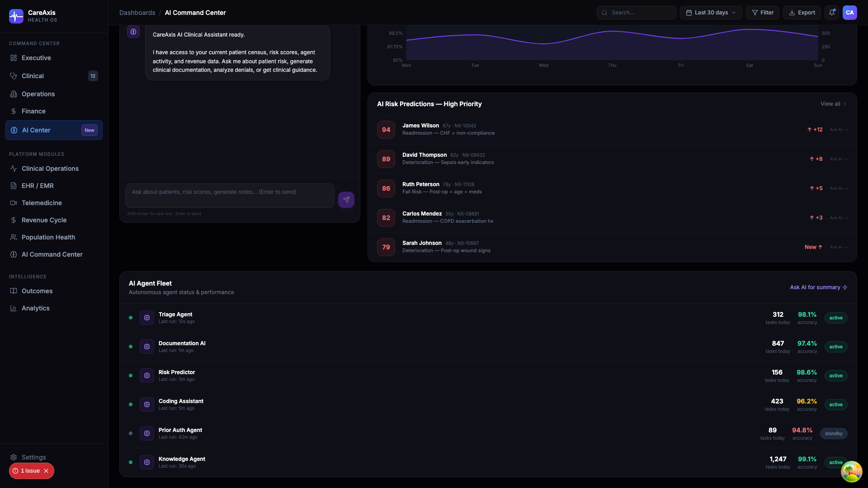Click the Risk Predictor chip icon

pyautogui.click(x=147, y=375)
